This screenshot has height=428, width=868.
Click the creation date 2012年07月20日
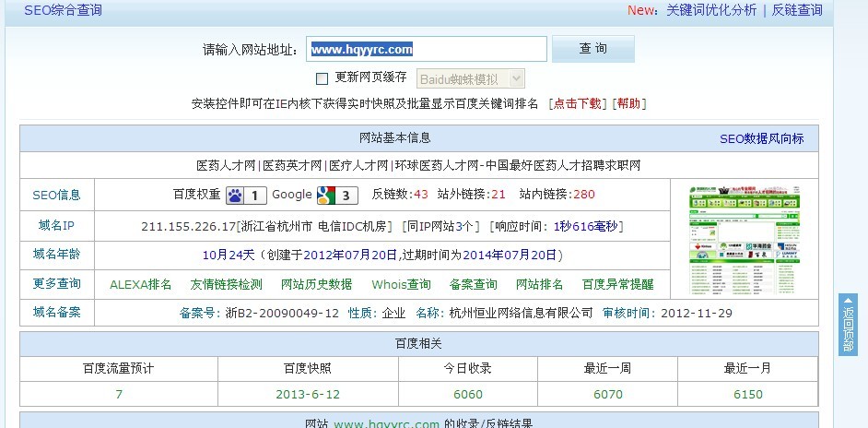click(x=350, y=255)
